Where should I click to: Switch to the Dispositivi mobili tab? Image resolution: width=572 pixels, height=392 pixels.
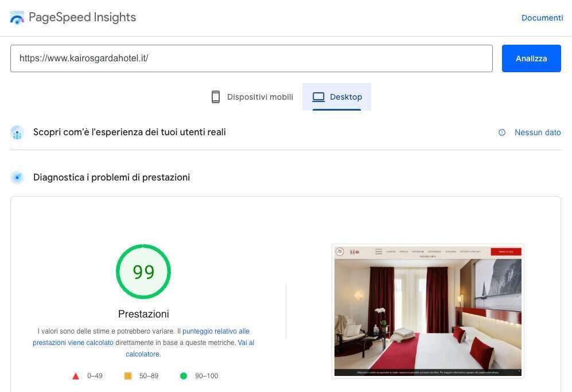[x=252, y=97]
